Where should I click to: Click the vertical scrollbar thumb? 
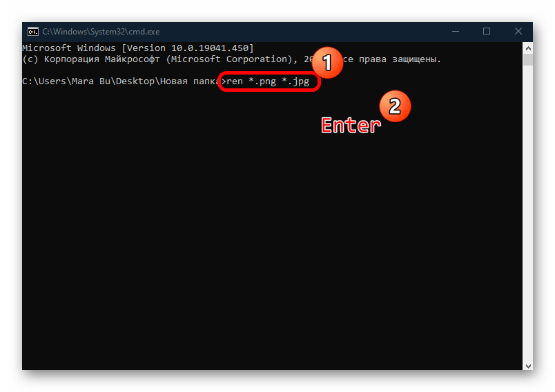[x=528, y=59]
